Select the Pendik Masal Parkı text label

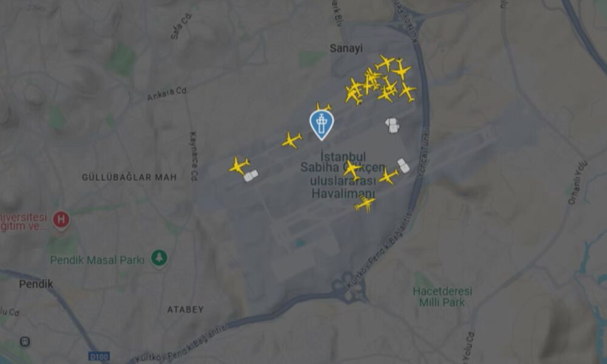(97, 260)
